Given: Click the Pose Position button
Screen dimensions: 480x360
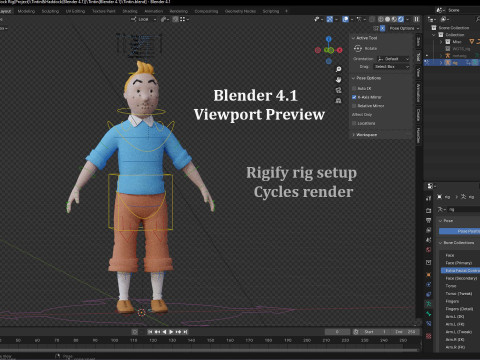Looking at the screenshot, I should pos(459,231).
